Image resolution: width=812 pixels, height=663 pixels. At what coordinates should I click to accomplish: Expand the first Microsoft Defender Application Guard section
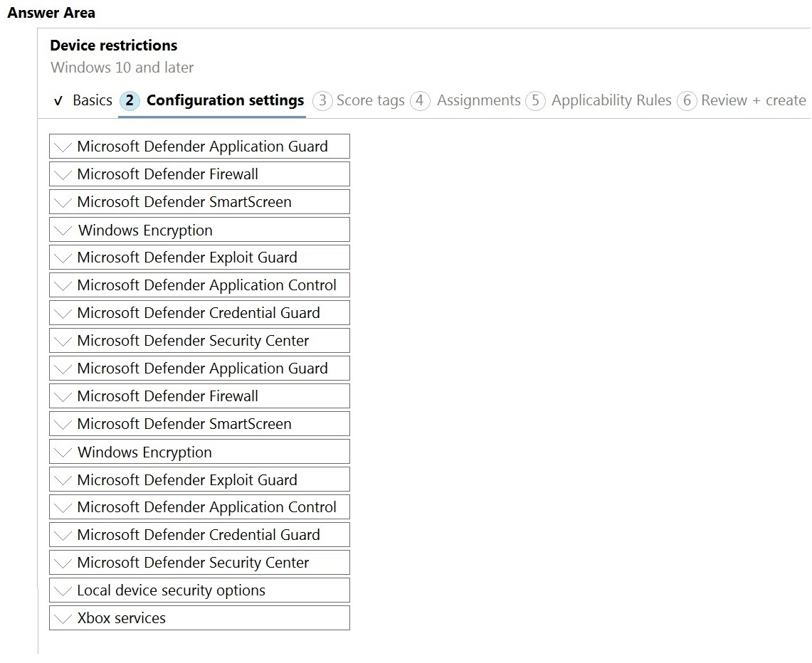pyautogui.click(x=199, y=147)
